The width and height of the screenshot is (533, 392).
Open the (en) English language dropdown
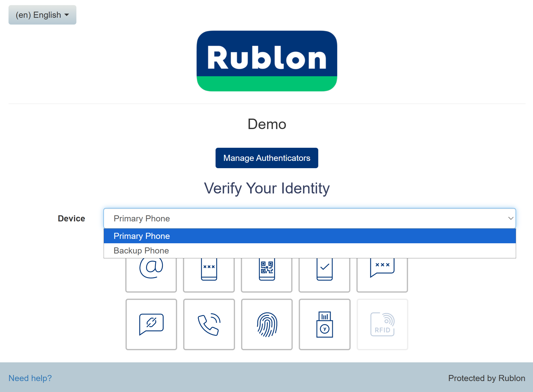42,15
